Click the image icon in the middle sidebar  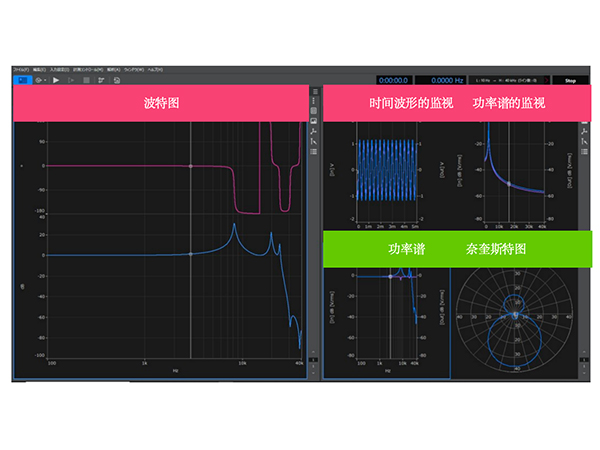click(x=314, y=121)
